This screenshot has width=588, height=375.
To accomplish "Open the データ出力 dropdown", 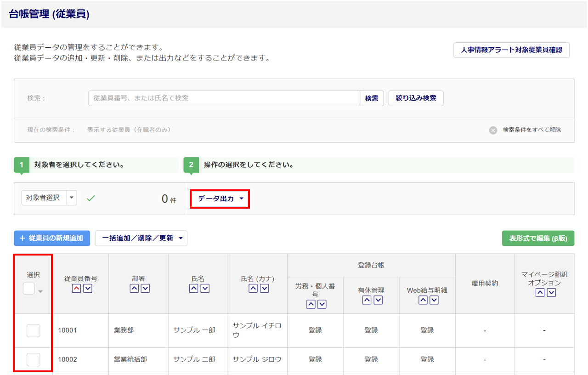I will tap(220, 199).
